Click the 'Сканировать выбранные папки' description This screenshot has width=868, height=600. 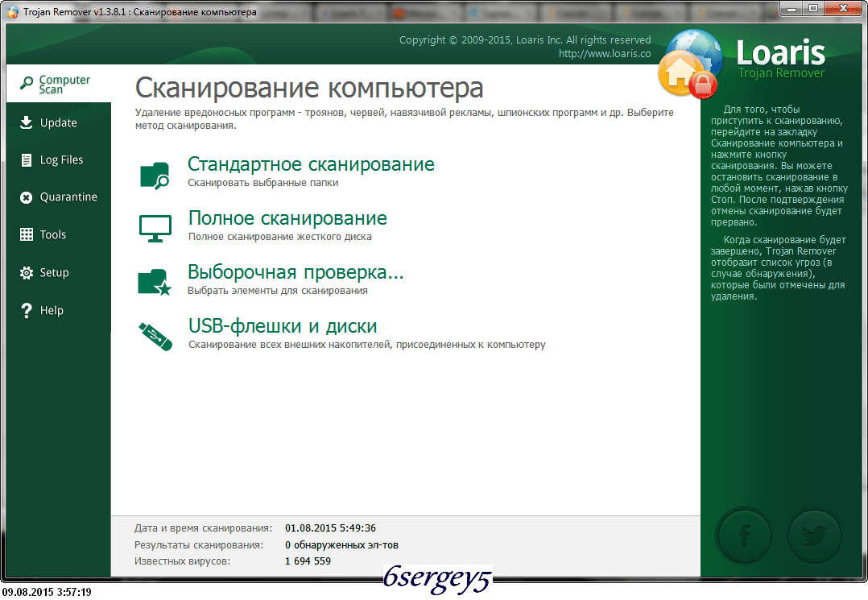(263, 183)
